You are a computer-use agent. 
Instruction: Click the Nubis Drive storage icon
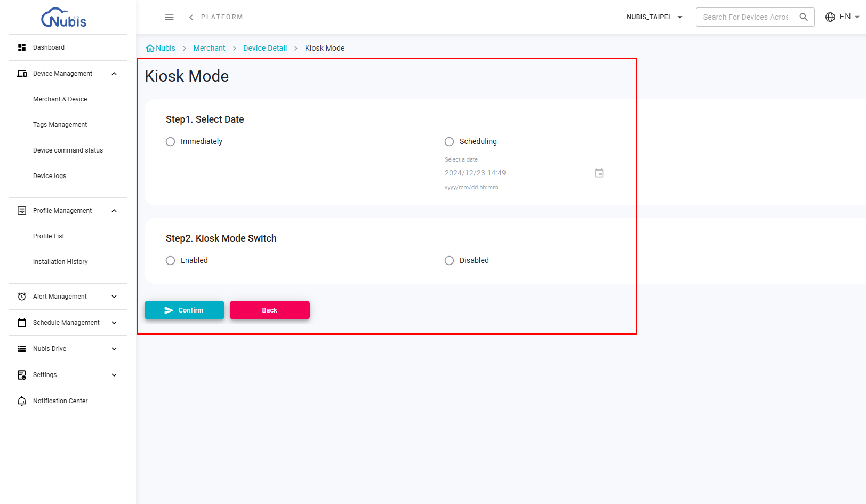coord(22,349)
